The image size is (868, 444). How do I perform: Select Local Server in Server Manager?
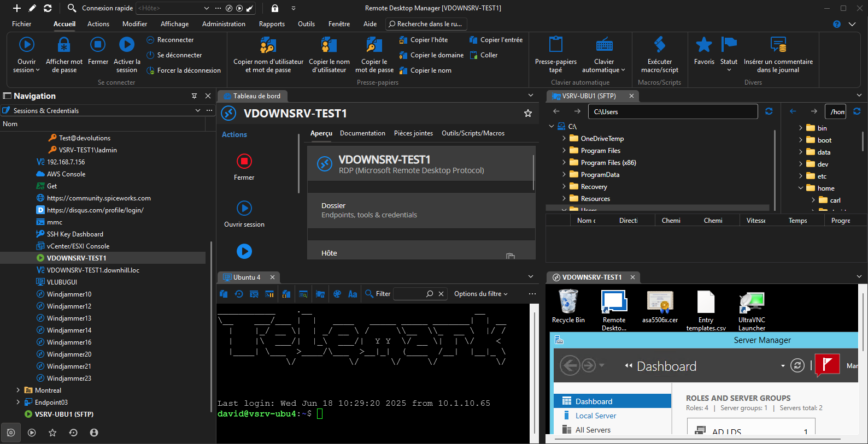click(596, 416)
